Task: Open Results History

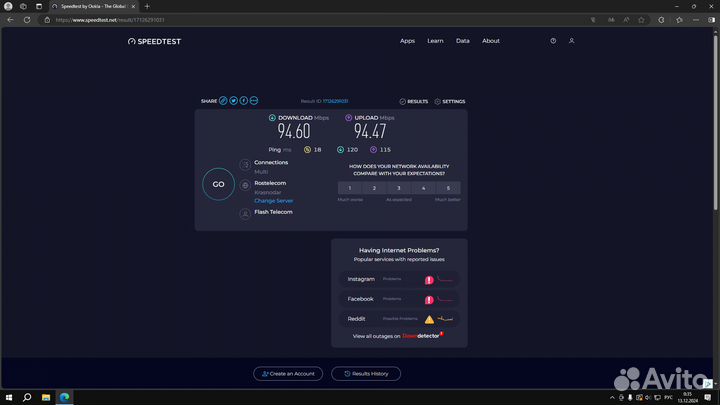Action: [366, 373]
